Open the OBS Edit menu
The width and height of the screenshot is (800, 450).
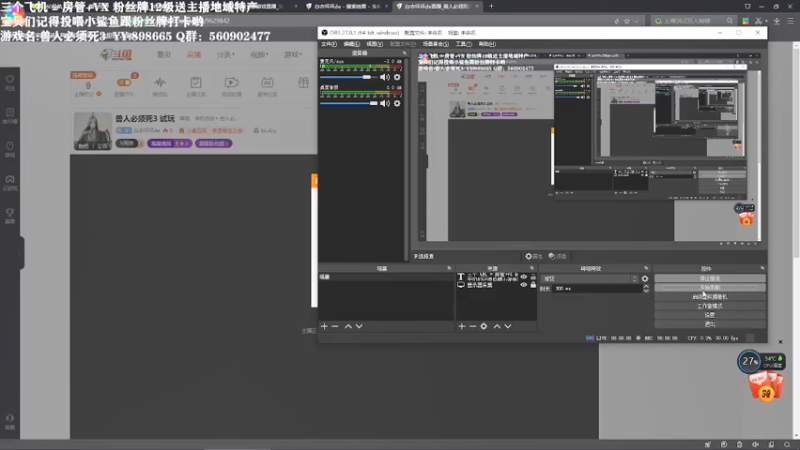[351, 44]
